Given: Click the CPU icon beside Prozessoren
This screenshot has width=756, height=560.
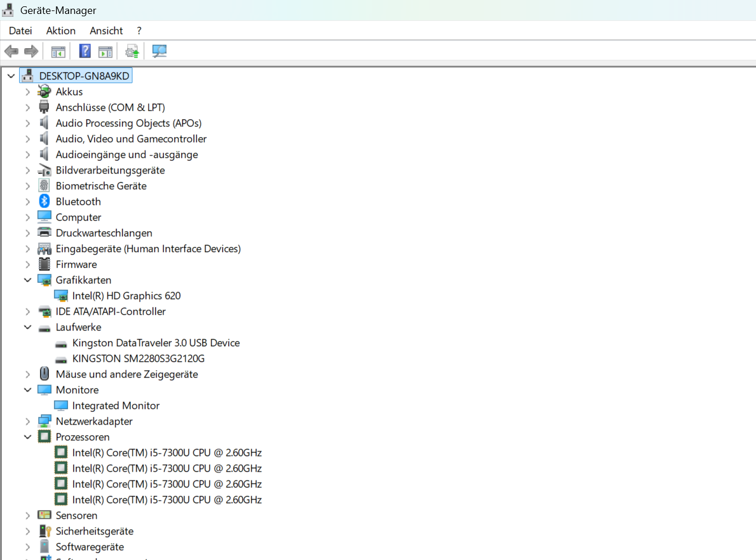Looking at the screenshot, I should coord(44,436).
